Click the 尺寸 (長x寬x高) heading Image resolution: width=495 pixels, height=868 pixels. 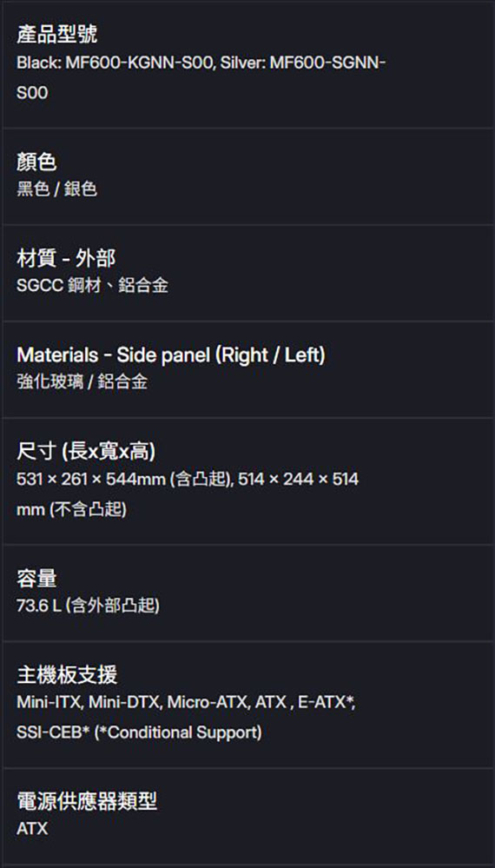[x=86, y=452]
